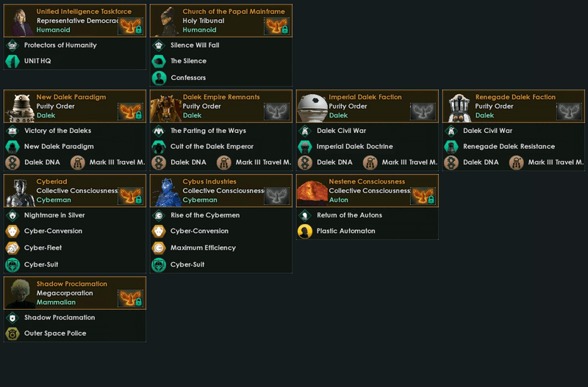Click Dalek DNA trait icon under Imperial Dalek Faction

(305, 162)
